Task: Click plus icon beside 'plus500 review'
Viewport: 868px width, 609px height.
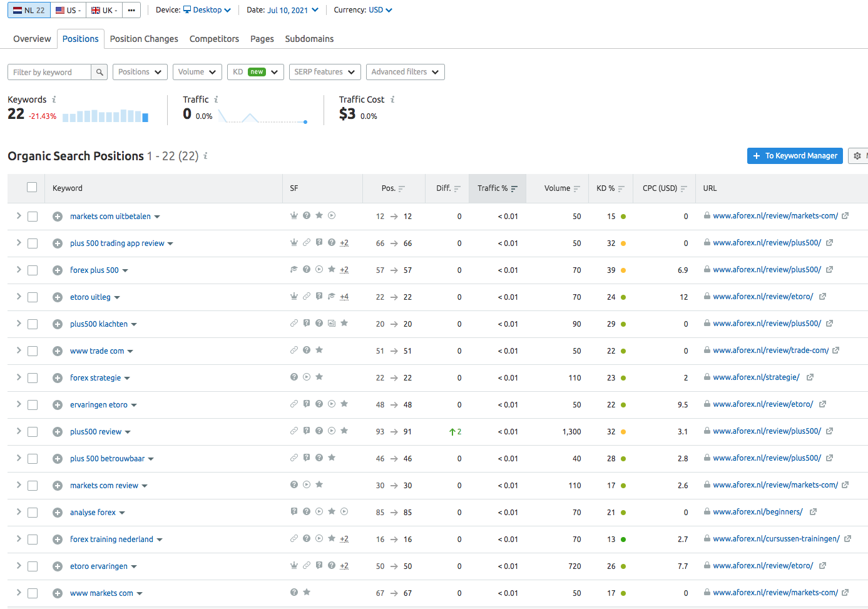Action: (58, 432)
